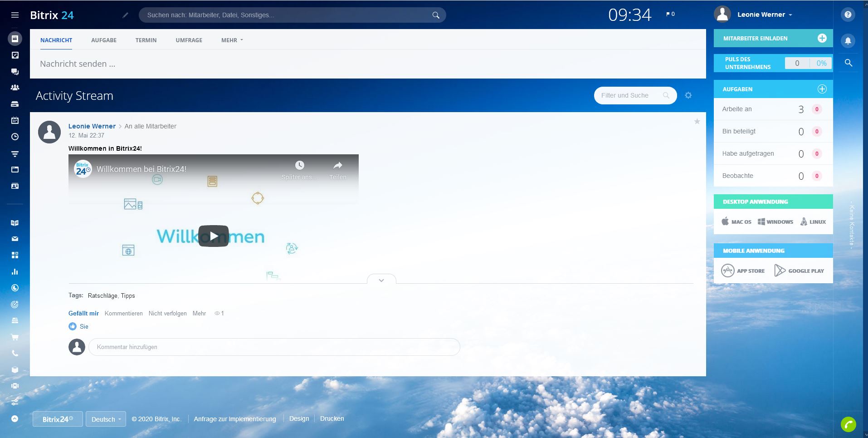
Task: Click the magnifier icon in the right panel
Action: click(848, 63)
